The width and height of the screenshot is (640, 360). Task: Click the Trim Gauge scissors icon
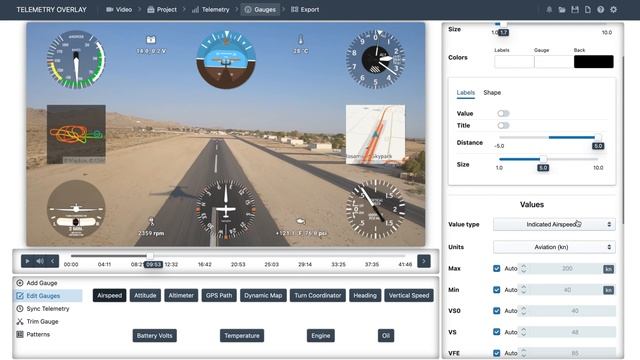(20, 321)
